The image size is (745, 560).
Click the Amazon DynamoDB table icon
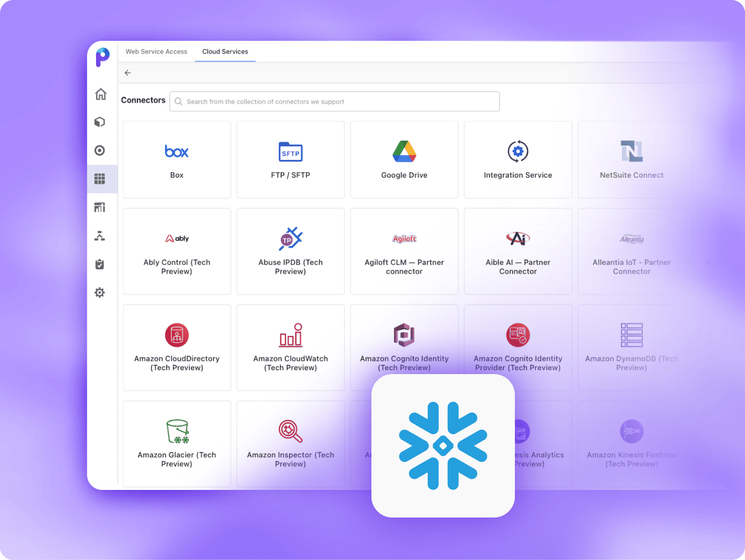click(x=632, y=335)
